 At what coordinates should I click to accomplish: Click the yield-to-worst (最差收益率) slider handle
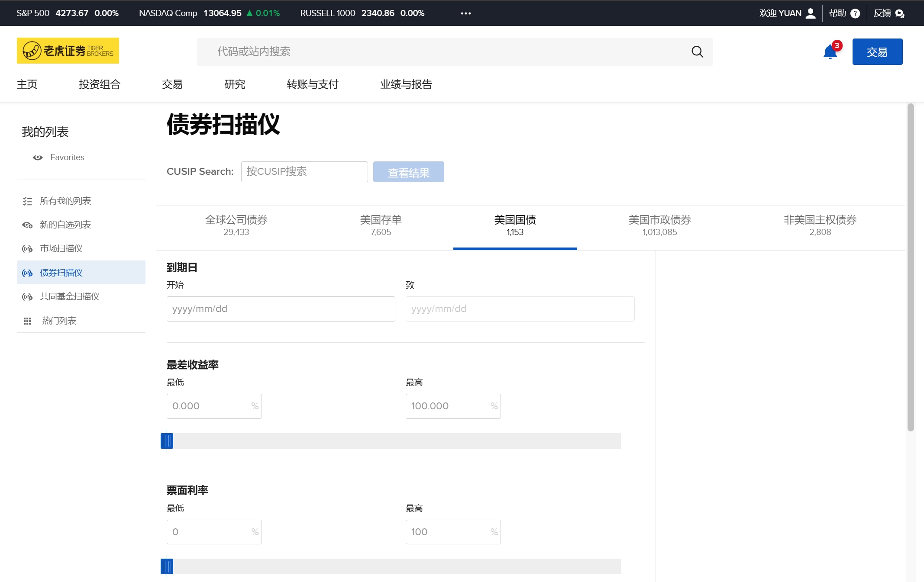pyautogui.click(x=167, y=441)
